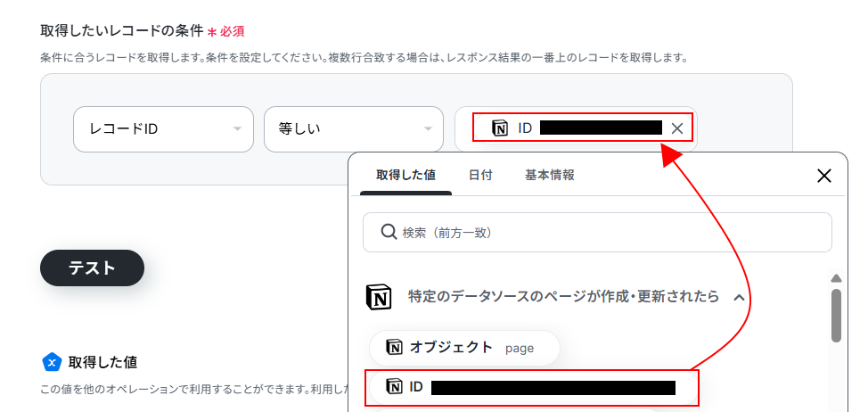The height and width of the screenshot is (412, 868).
Task: Click the Notion icon on the ID list item
Action: tap(394, 387)
